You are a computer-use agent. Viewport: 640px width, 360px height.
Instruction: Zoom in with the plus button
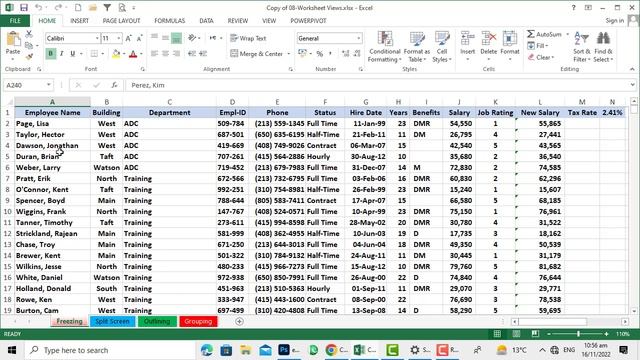click(607, 334)
